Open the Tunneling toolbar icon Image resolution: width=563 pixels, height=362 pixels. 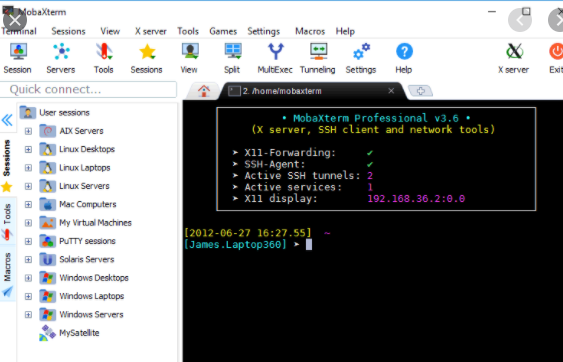pos(318,51)
